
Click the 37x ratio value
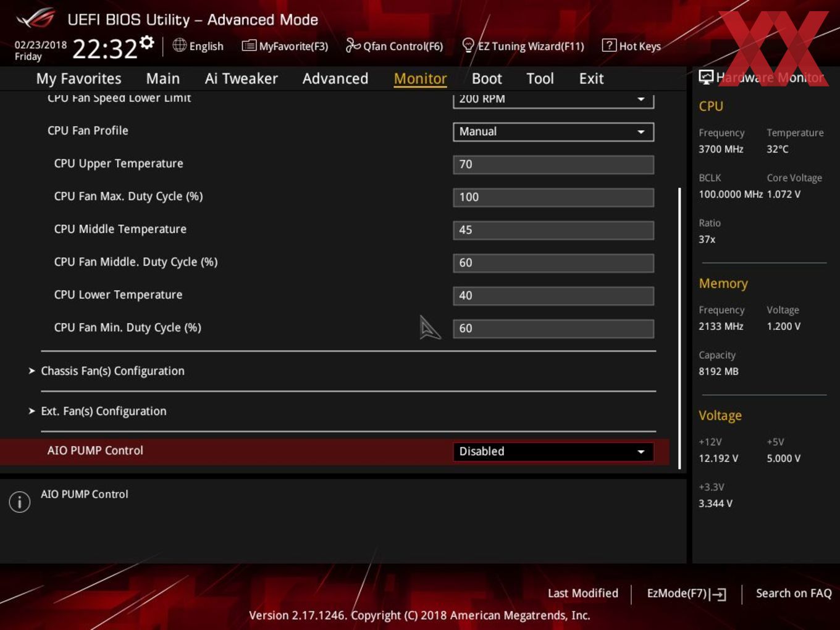pos(707,239)
